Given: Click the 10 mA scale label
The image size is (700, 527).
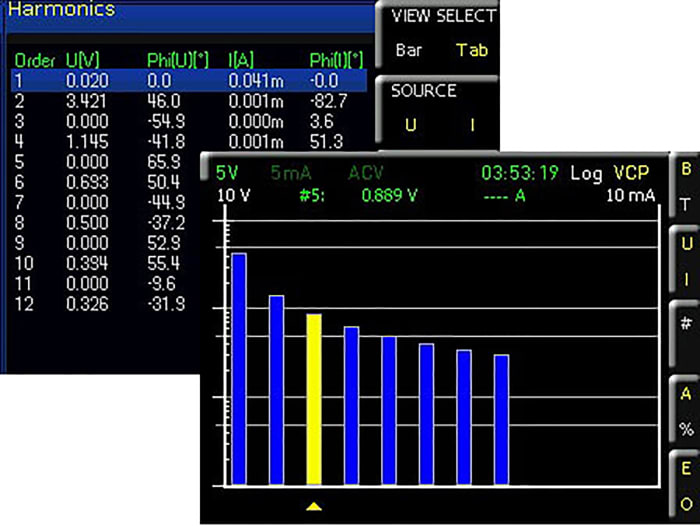Looking at the screenshot, I should [x=631, y=196].
